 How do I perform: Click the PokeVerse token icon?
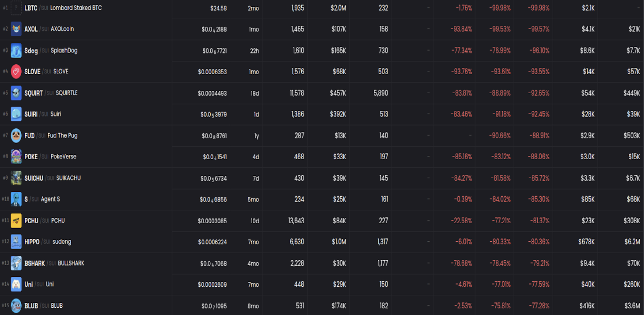pos(16,157)
